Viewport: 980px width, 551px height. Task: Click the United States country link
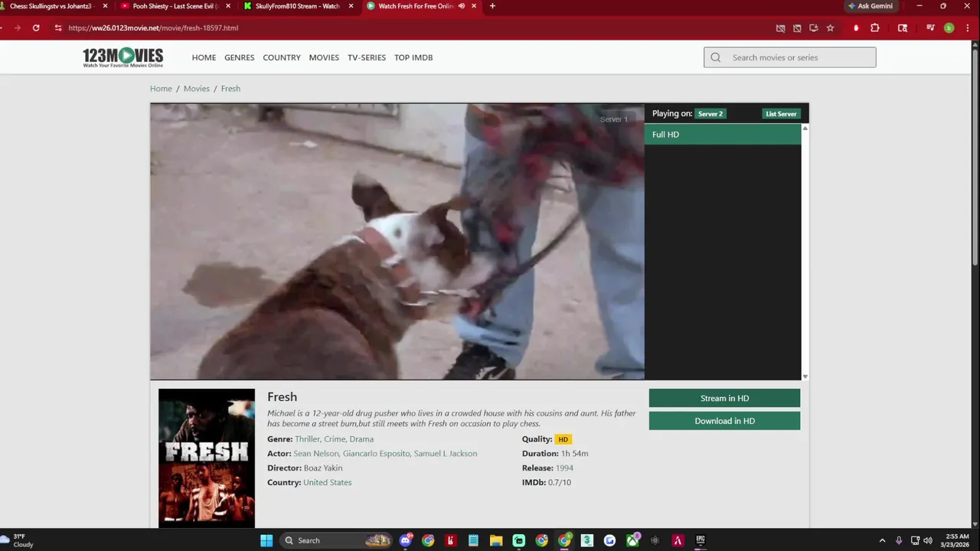[327, 483]
